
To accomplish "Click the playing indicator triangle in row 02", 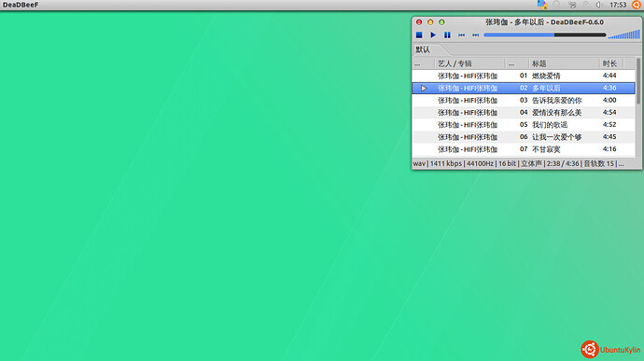I will [424, 88].
